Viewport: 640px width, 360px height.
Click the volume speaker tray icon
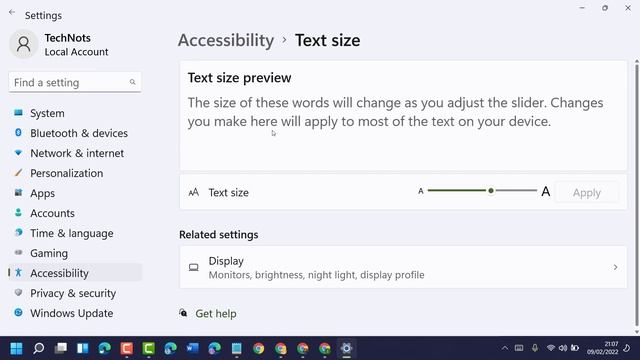(x=563, y=348)
